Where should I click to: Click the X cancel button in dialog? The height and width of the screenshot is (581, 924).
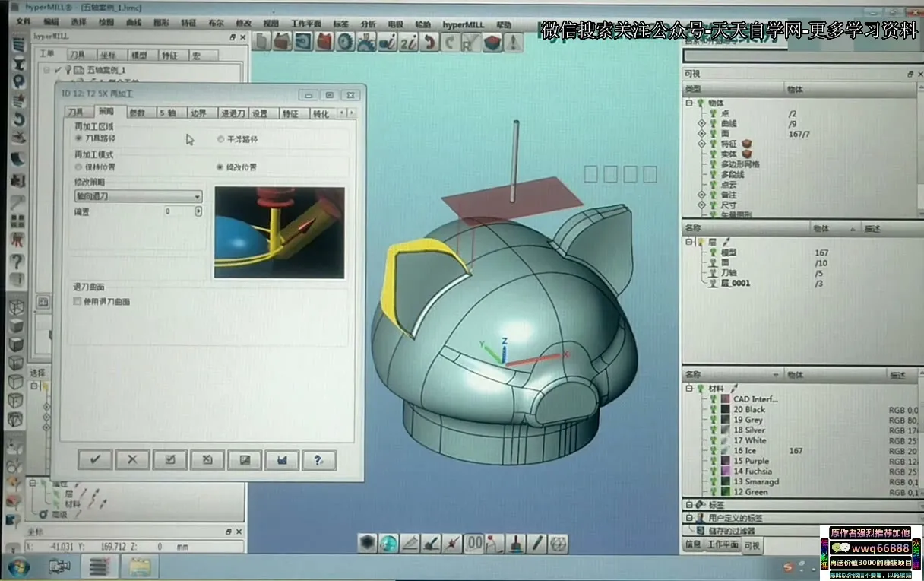click(x=132, y=459)
